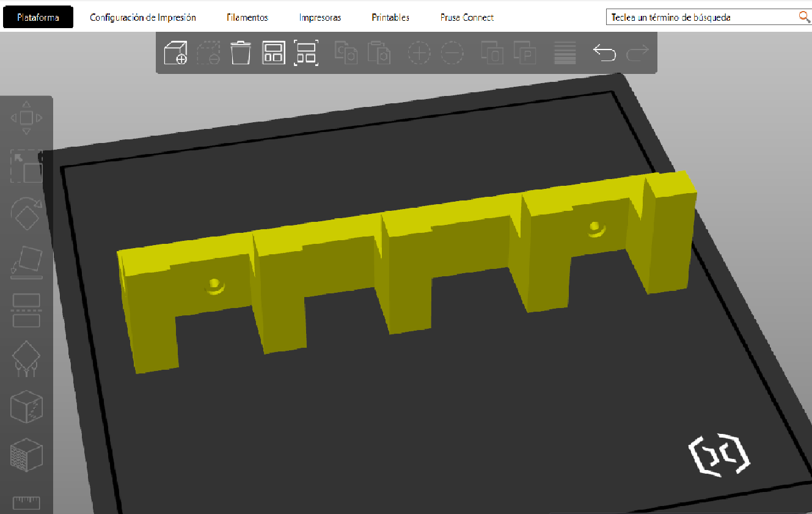812x514 pixels.
Task: Click the Arrange objects icon
Action: pos(274,53)
